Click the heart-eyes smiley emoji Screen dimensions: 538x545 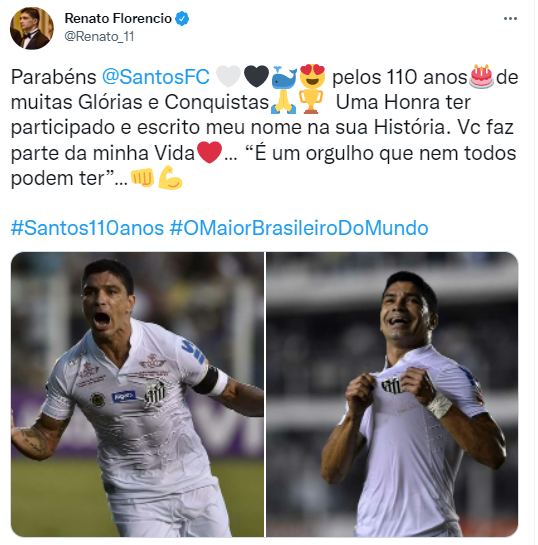312,76
